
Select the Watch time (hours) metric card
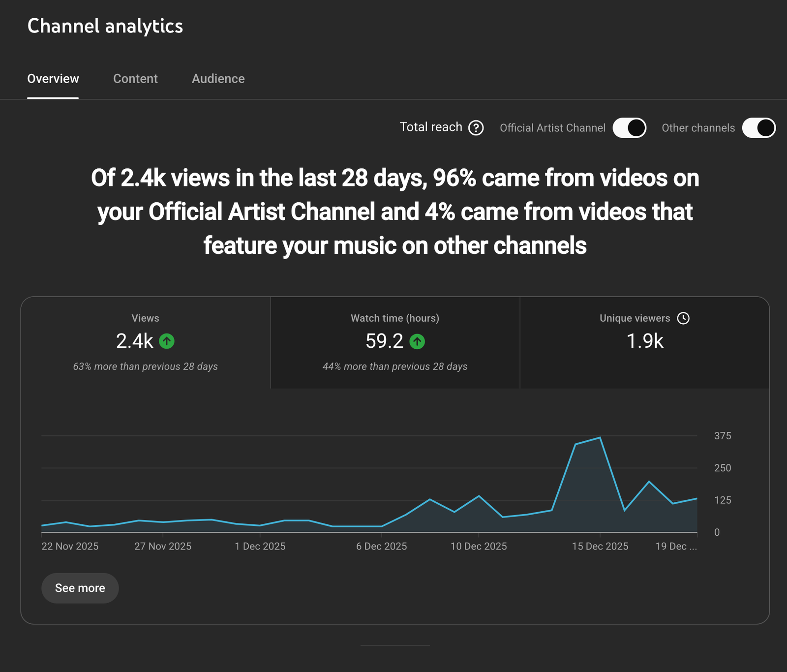(x=395, y=342)
